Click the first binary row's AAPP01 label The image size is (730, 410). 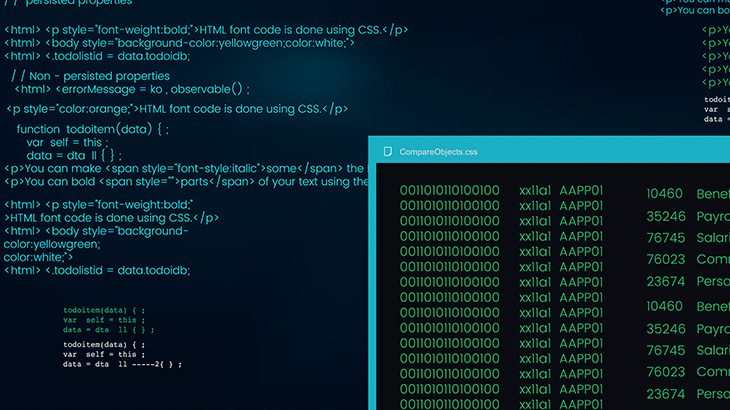click(x=581, y=190)
